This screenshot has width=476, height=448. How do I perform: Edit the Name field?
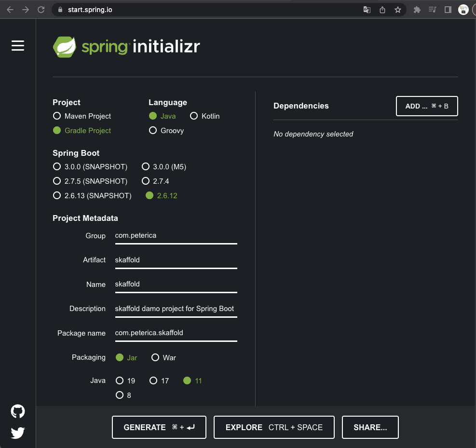[176, 285]
